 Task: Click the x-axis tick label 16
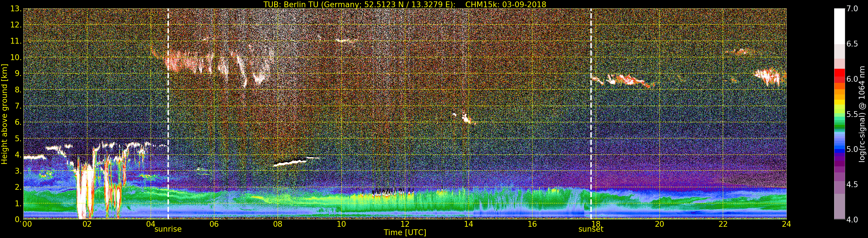tap(532, 224)
